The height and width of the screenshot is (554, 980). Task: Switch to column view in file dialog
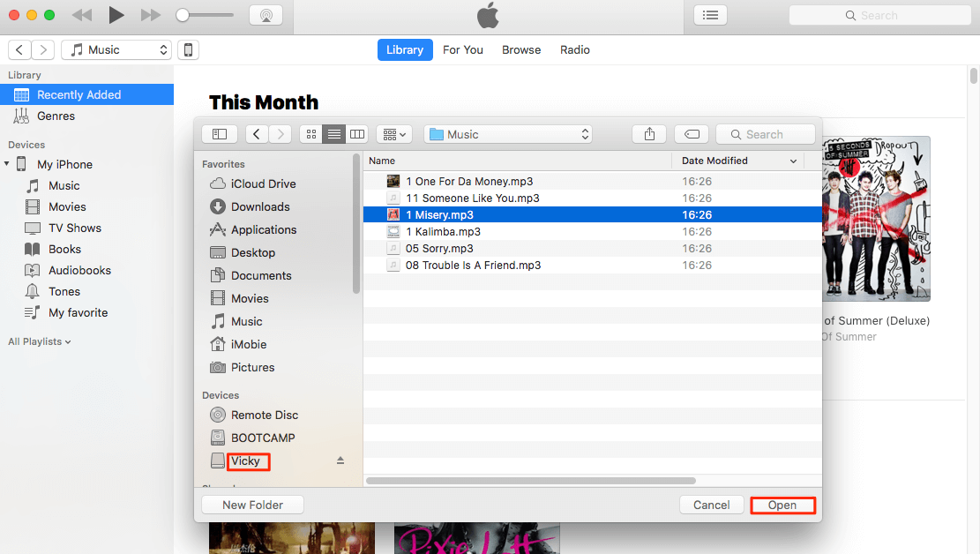tap(356, 133)
